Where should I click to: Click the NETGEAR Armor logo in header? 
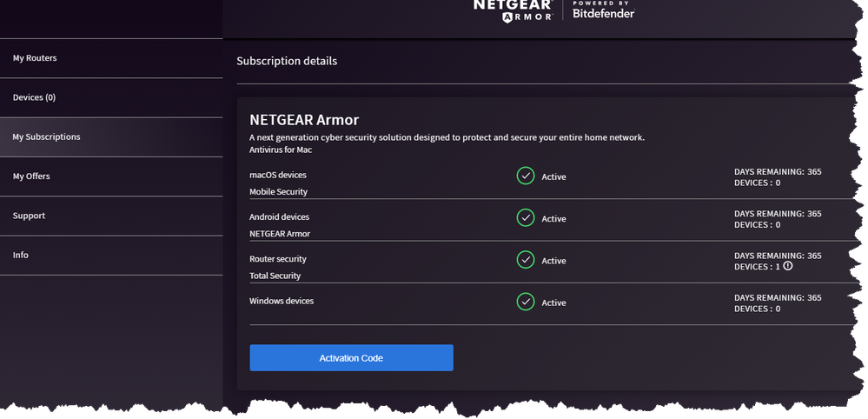[513, 9]
